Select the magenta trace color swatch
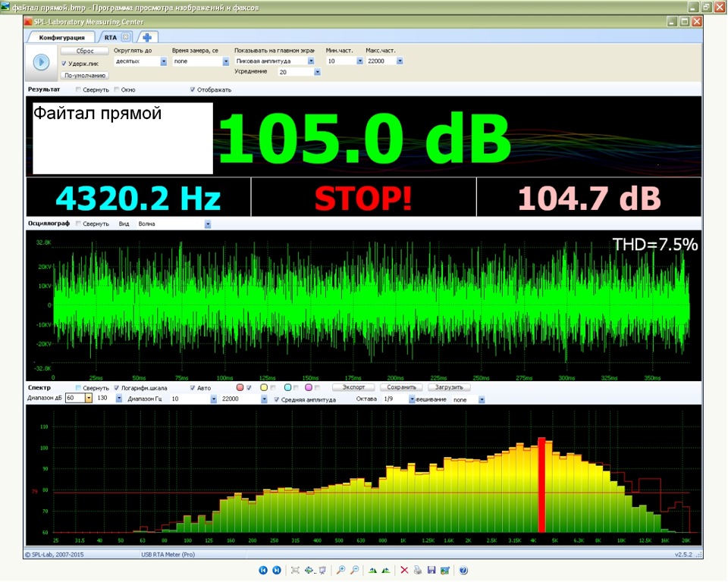Image resolution: width=728 pixels, height=582 pixels. tap(309, 387)
